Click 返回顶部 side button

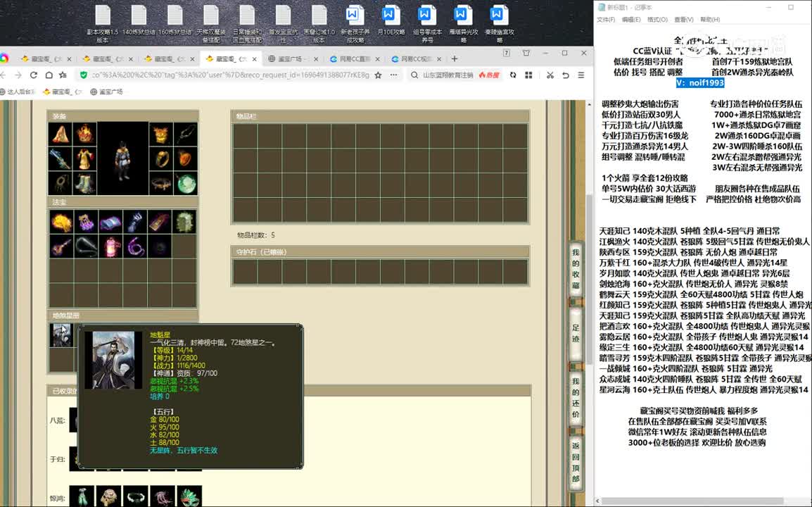(576, 463)
